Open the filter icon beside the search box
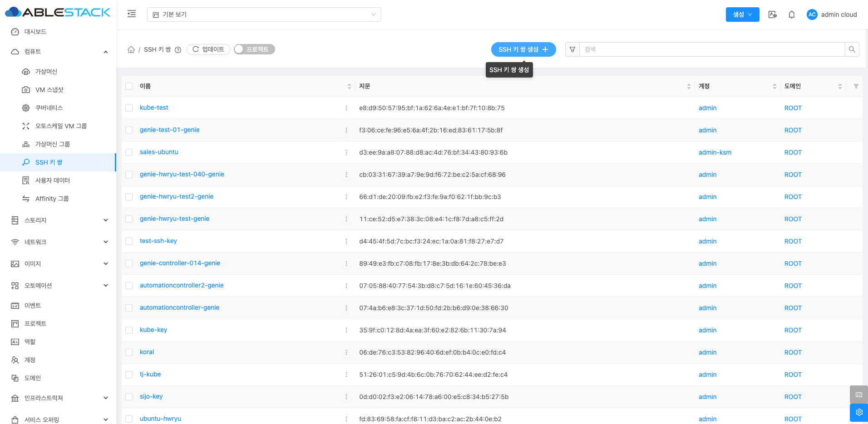Screen dimensions: 868x424 coord(572,49)
